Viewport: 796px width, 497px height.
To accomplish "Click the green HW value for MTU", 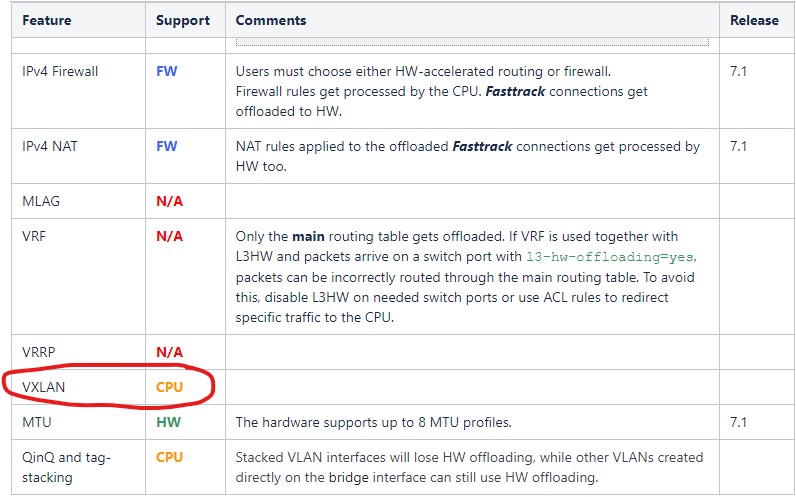I will coord(168,422).
